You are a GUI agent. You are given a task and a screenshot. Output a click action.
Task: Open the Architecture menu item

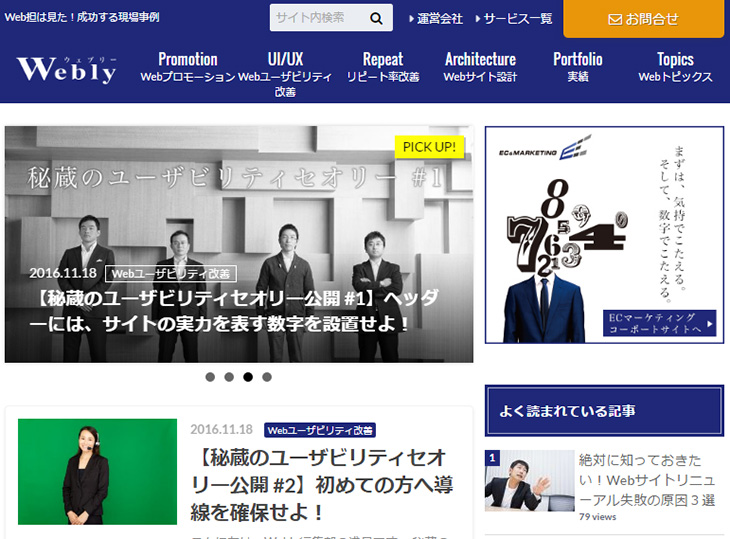pos(480,67)
